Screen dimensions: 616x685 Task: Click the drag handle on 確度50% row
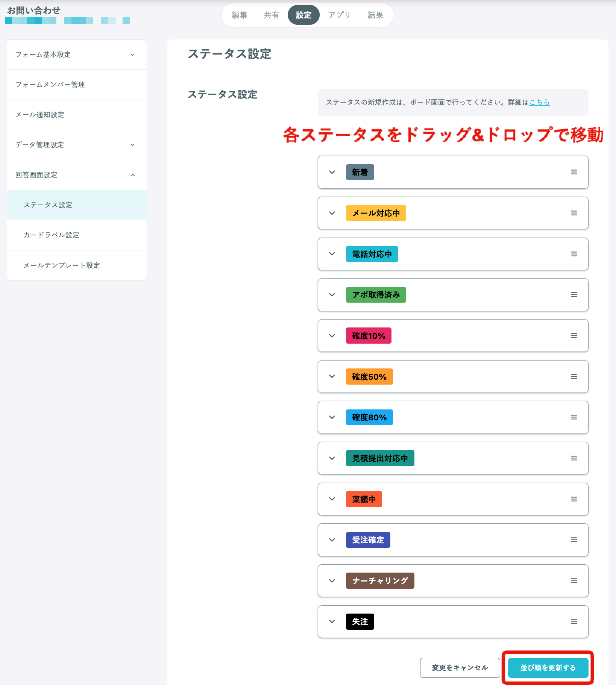click(x=574, y=377)
